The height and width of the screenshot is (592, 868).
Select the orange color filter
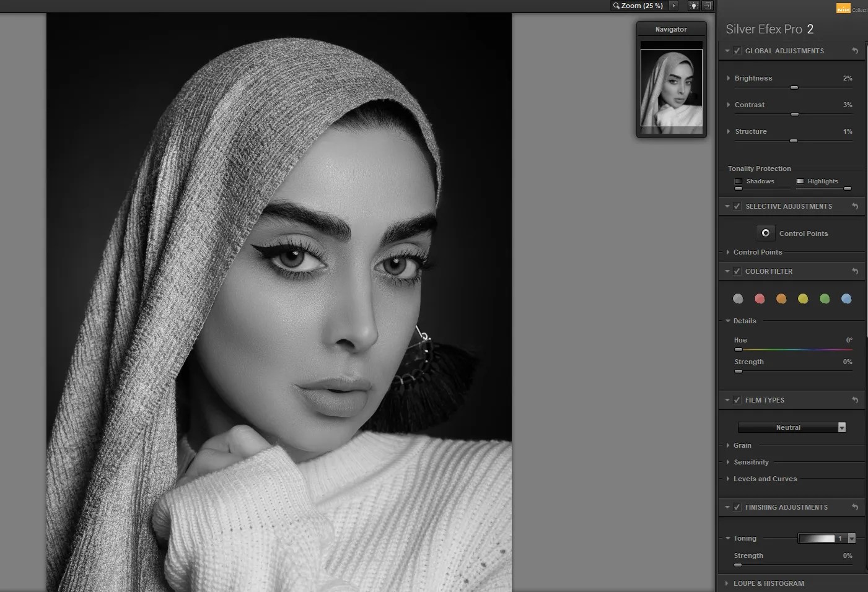point(781,298)
